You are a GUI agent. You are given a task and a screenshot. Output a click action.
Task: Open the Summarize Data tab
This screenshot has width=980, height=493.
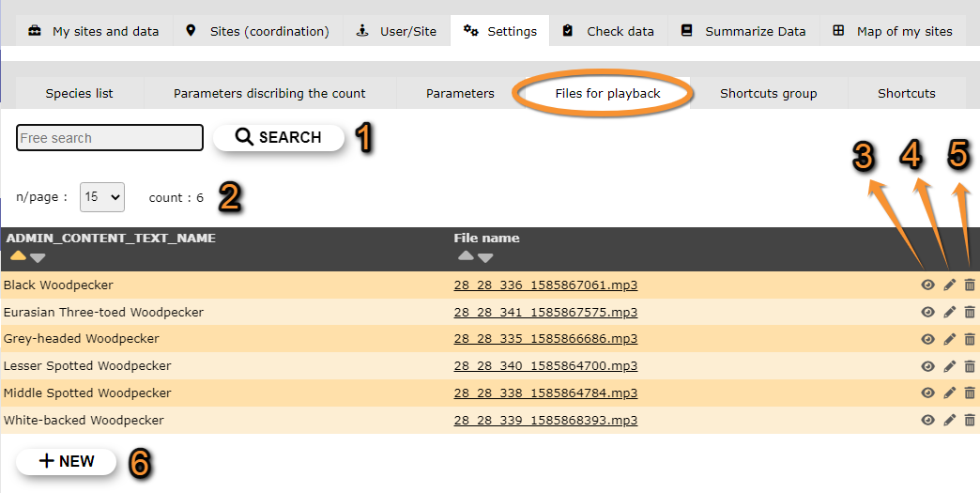pyautogui.click(x=743, y=31)
